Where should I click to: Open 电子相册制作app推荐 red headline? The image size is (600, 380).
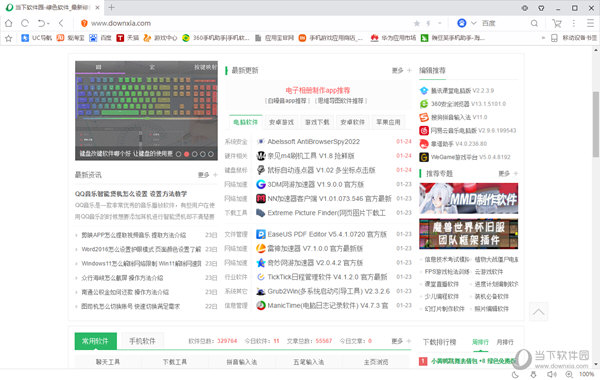318,91
